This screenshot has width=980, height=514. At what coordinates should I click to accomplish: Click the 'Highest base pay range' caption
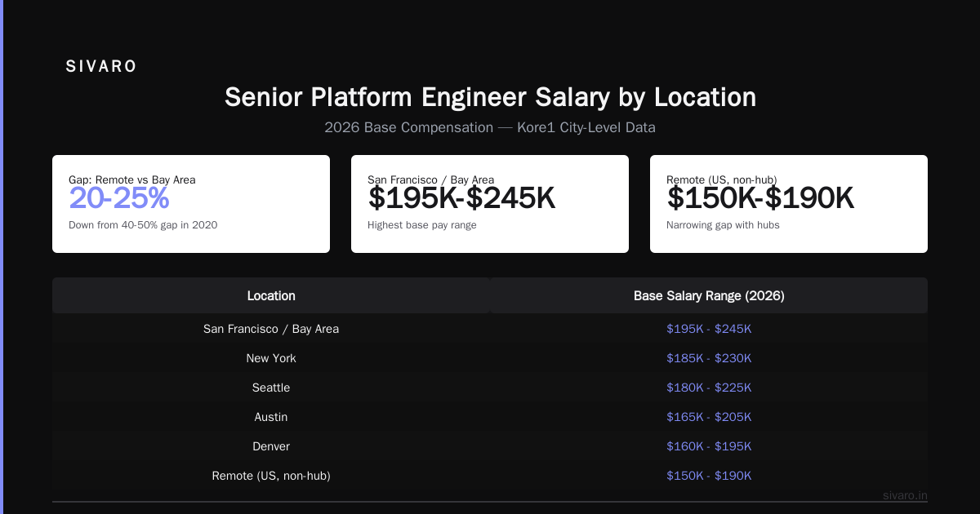tap(422, 224)
